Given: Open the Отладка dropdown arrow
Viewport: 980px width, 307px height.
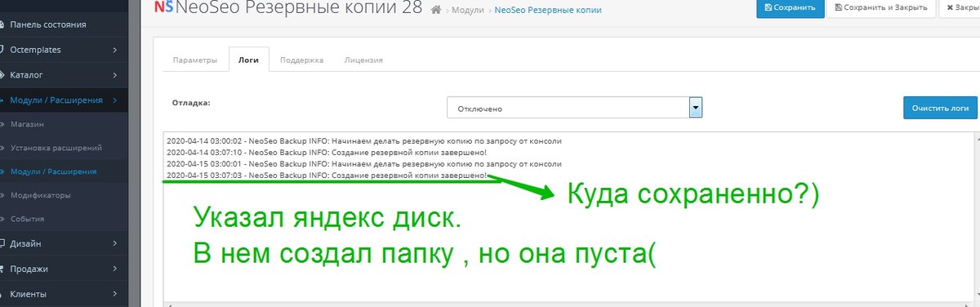Looking at the screenshot, I should (x=696, y=108).
